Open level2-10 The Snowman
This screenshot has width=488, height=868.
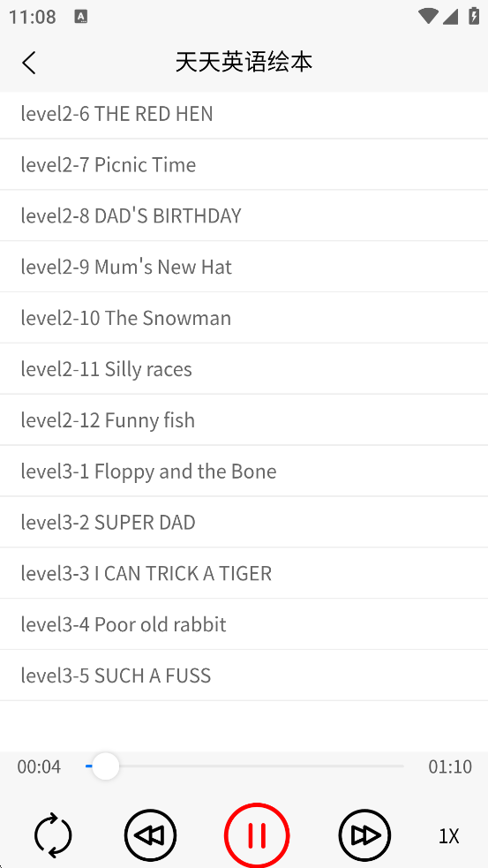click(x=244, y=318)
